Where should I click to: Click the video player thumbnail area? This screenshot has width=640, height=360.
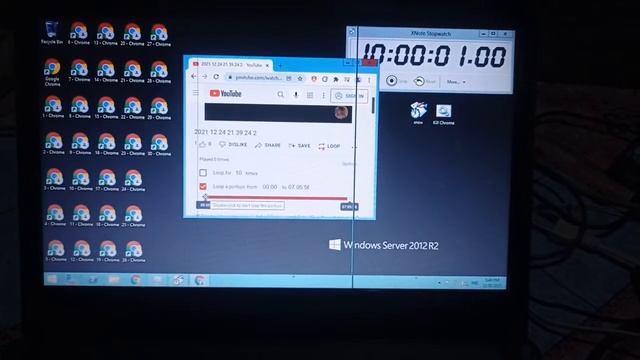pos(278,113)
